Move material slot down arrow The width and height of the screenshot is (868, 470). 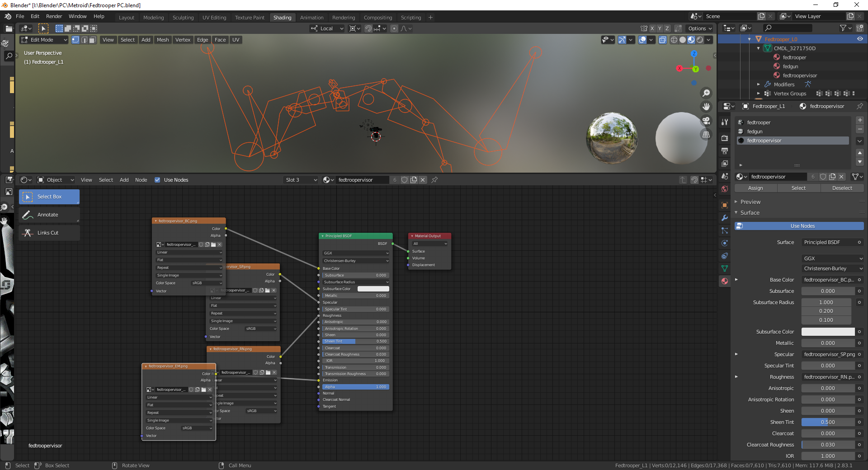coord(860,162)
